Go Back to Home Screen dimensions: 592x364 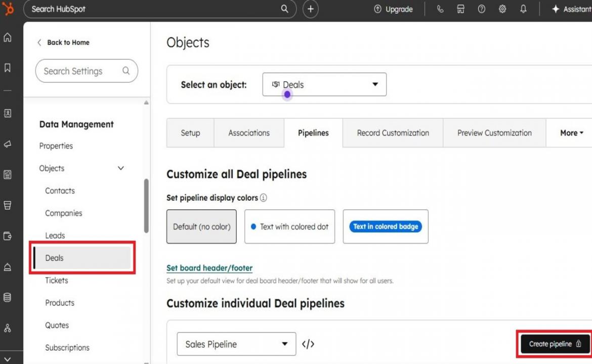(x=63, y=42)
